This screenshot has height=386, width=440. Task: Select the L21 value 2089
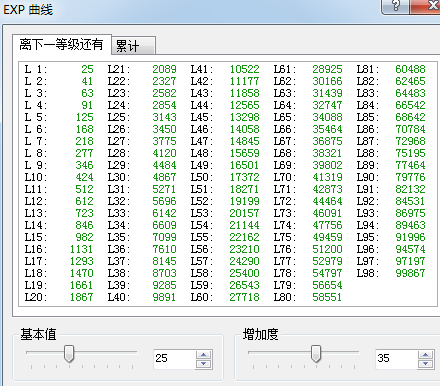[164, 69]
